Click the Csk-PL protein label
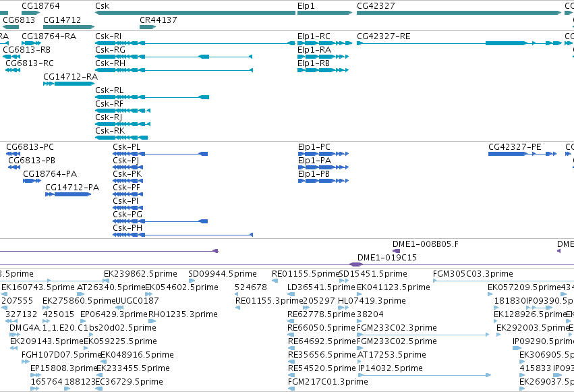 pyautogui.click(x=127, y=147)
